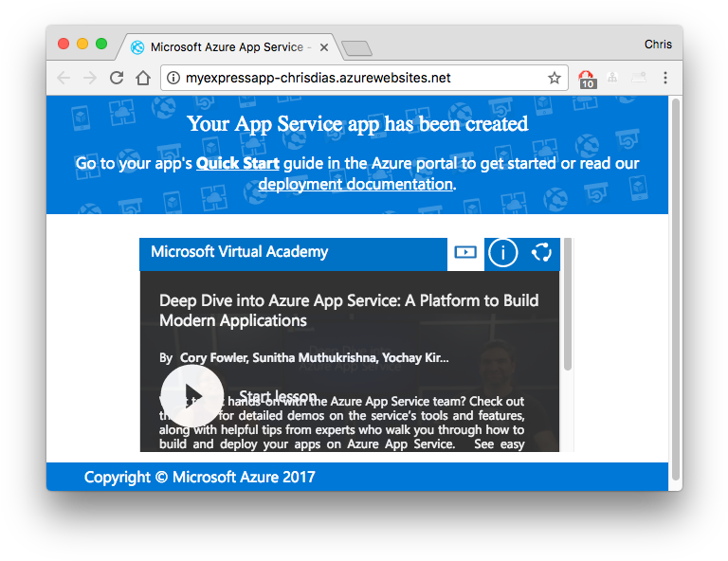
Task: Open the home page via the house icon
Action: click(x=143, y=78)
